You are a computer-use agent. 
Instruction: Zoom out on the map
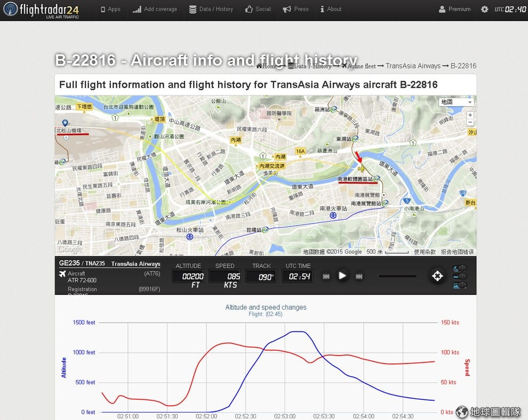click(x=470, y=122)
